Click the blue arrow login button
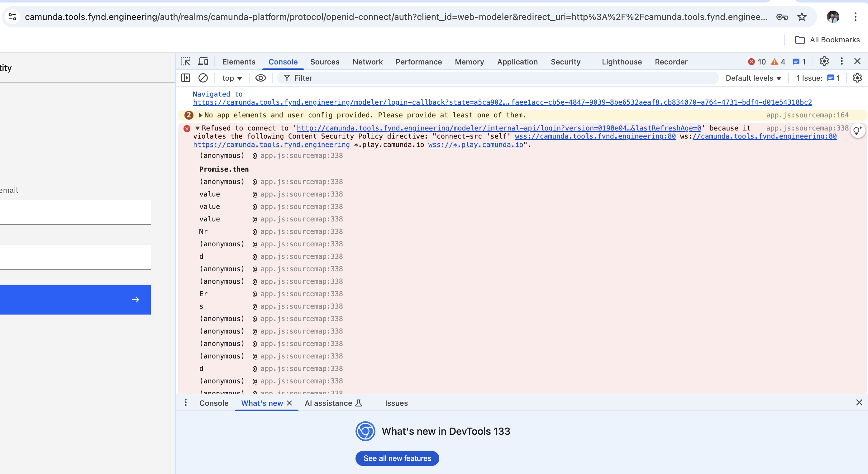This screenshot has height=474, width=868. (75, 300)
